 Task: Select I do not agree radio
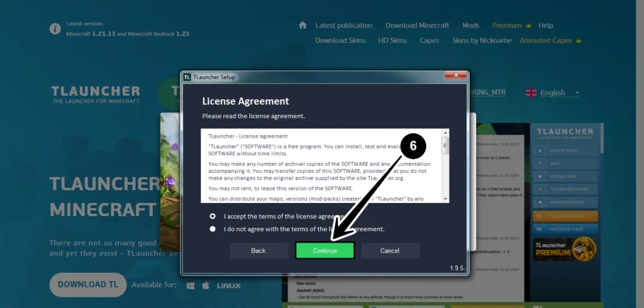coord(213,229)
